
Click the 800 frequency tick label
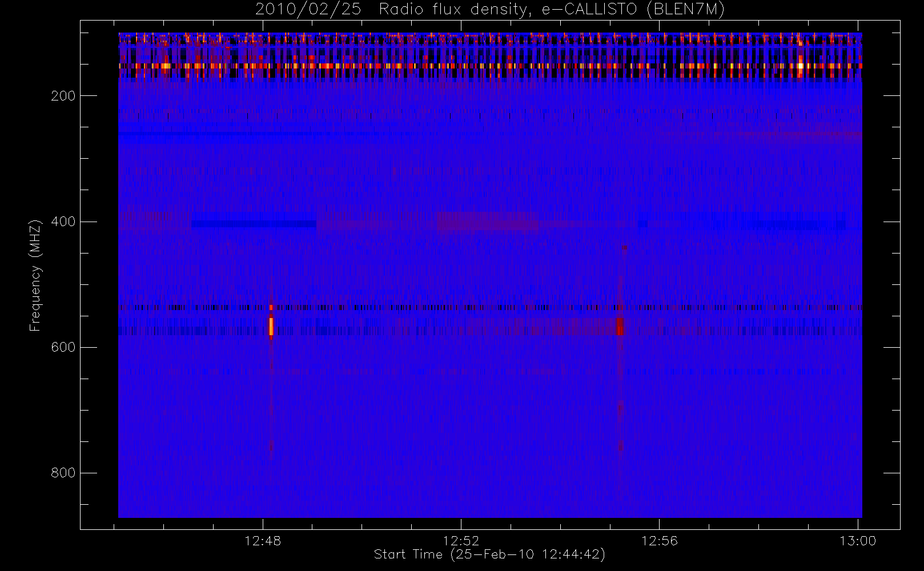(63, 473)
